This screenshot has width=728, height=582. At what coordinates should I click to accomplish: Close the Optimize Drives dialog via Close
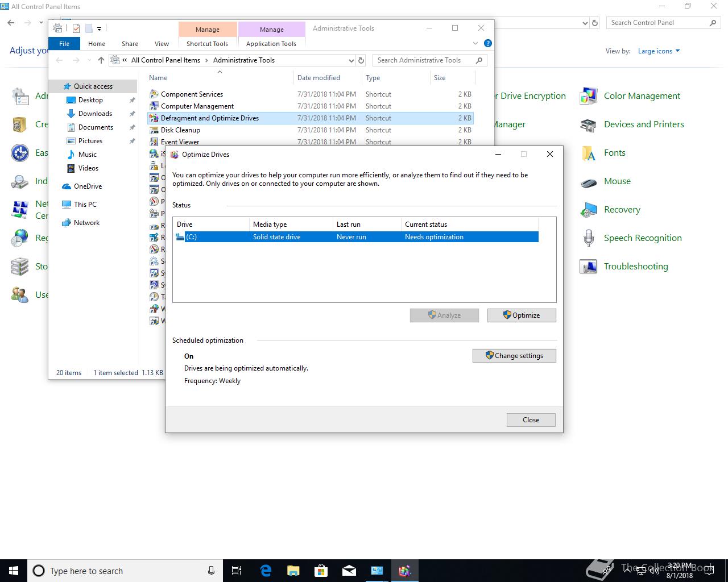(x=531, y=420)
